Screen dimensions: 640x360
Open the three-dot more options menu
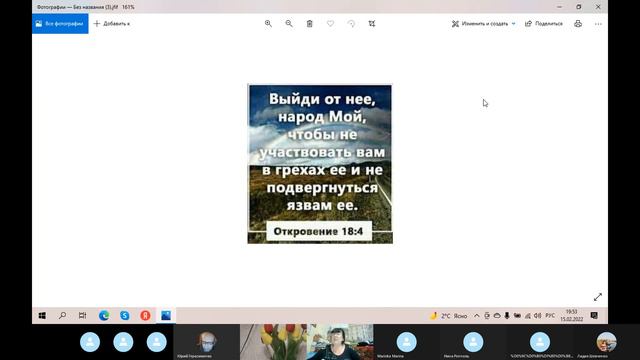(x=598, y=24)
